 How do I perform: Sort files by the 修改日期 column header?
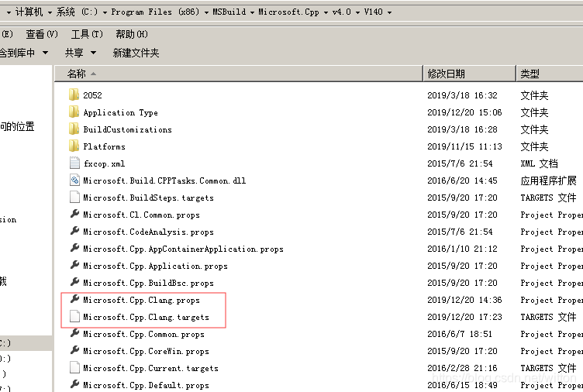point(470,74)
